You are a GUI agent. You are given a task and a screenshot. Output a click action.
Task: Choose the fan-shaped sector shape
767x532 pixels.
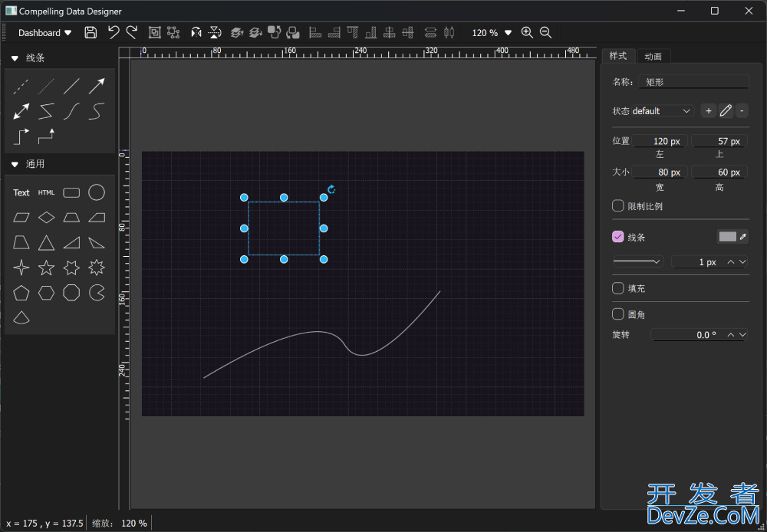pos(21,317)
